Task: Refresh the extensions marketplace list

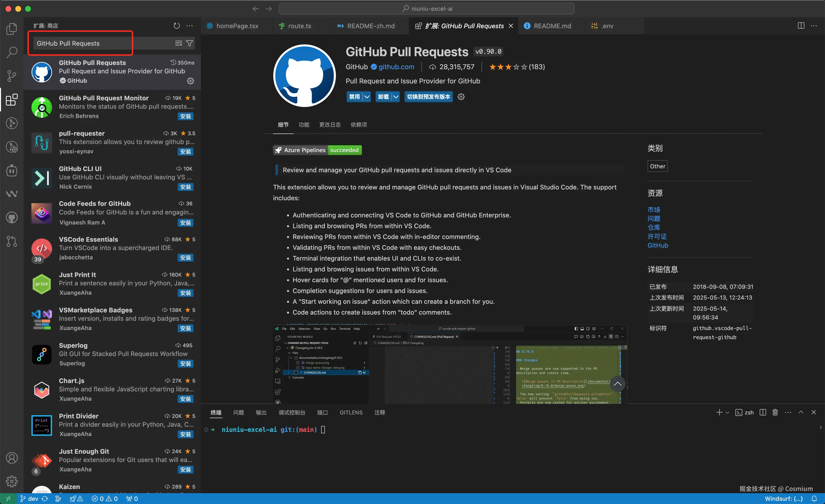Action: (177, 26)
